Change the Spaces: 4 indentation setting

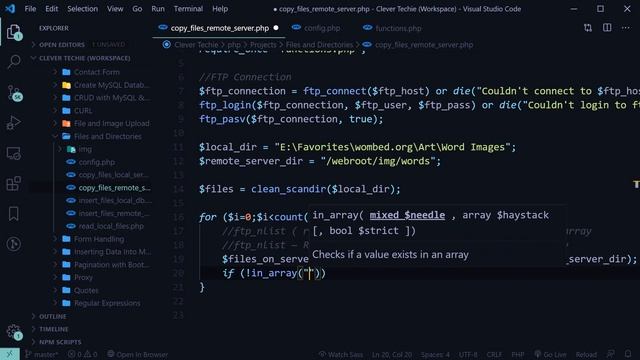(435, 354)
